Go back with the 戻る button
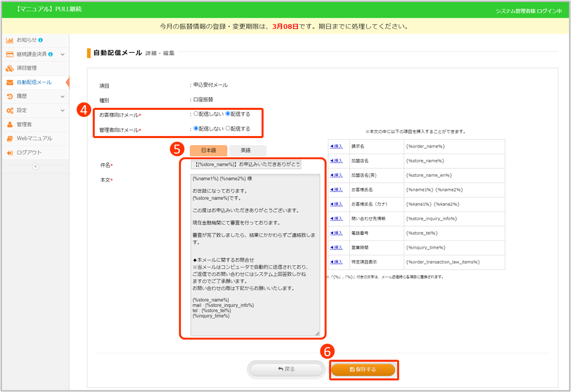571x392 pixels. click(286, 369)
